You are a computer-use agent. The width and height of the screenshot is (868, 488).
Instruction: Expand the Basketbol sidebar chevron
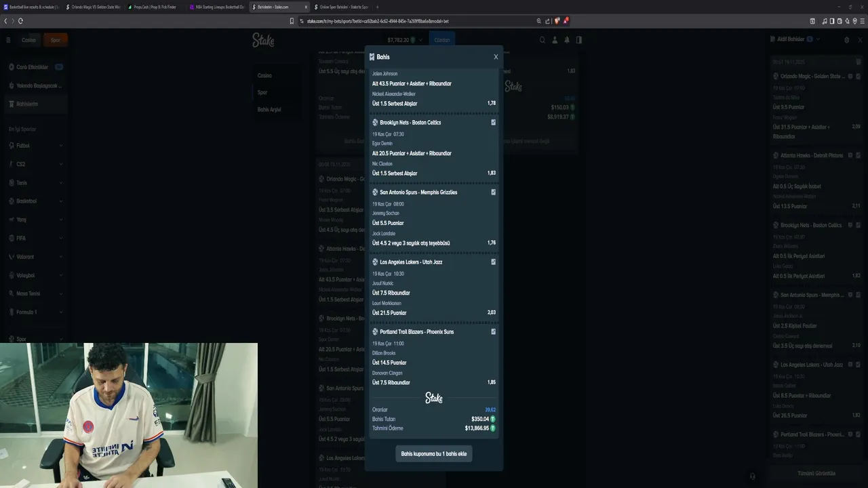(61, 201)
